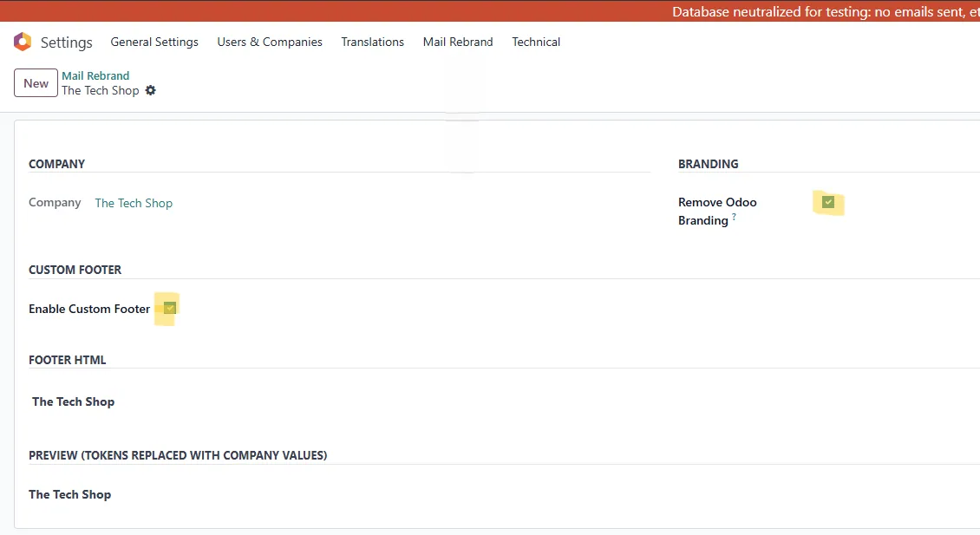Open the Technical menu
This screenshot has height=535, width=980.
pyautogui.click(x=536, y=42)
